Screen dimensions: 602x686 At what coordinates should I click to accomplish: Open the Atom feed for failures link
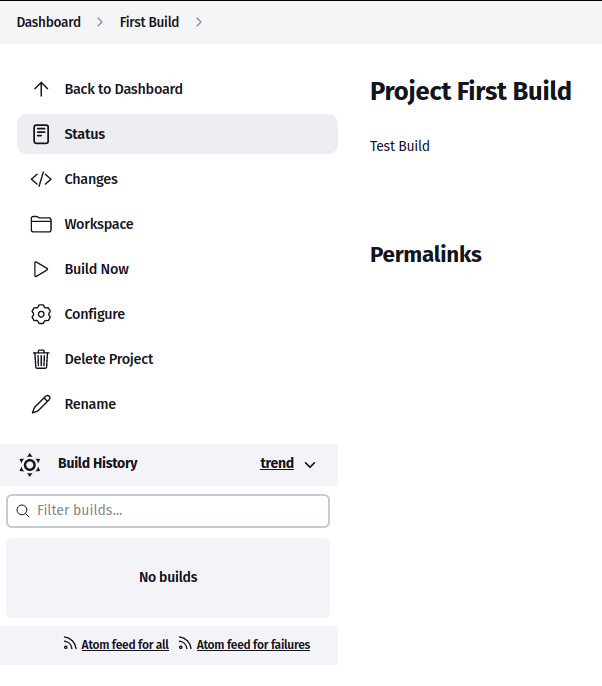pyautogui.click(x=253, y=645)
